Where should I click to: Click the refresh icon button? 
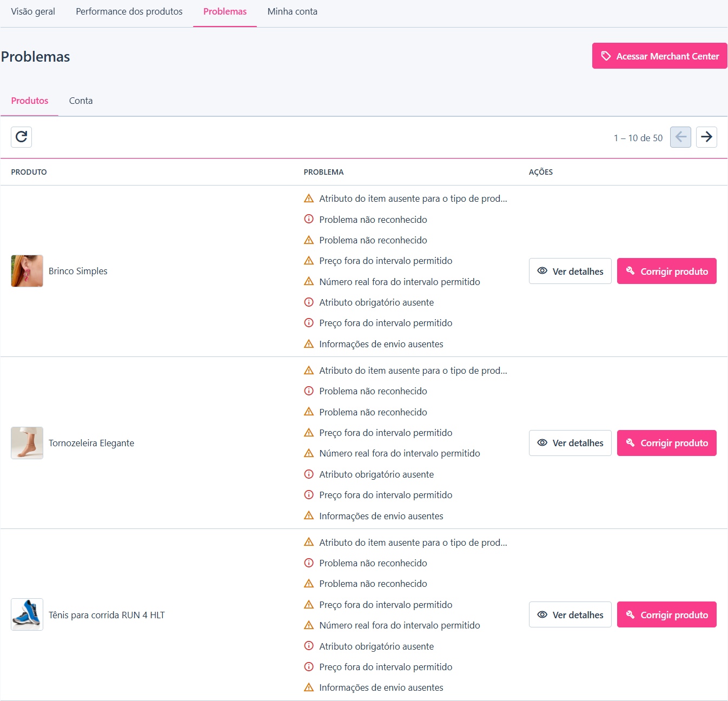21,137
